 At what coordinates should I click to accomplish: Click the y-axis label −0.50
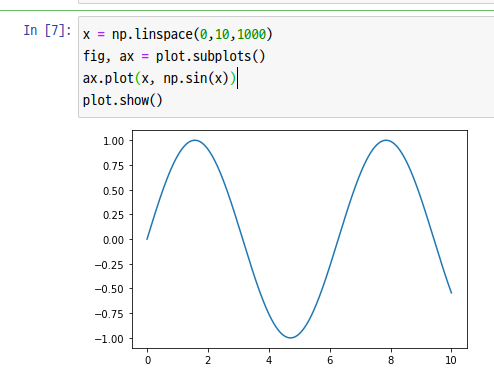click(x=109, y=289)
